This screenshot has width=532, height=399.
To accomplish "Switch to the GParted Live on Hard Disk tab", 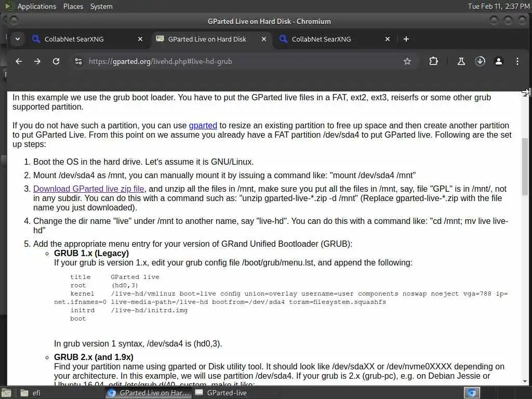I will pos(211,39).
